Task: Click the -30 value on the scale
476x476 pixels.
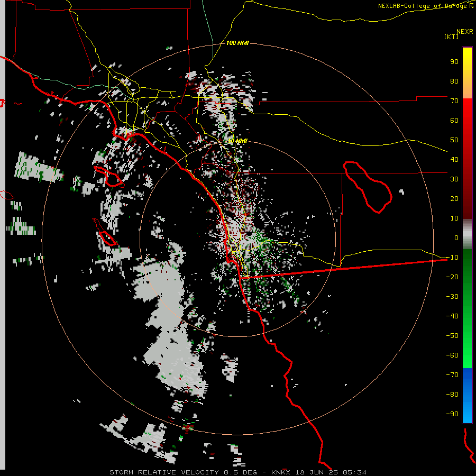Action: coord(452,297)
